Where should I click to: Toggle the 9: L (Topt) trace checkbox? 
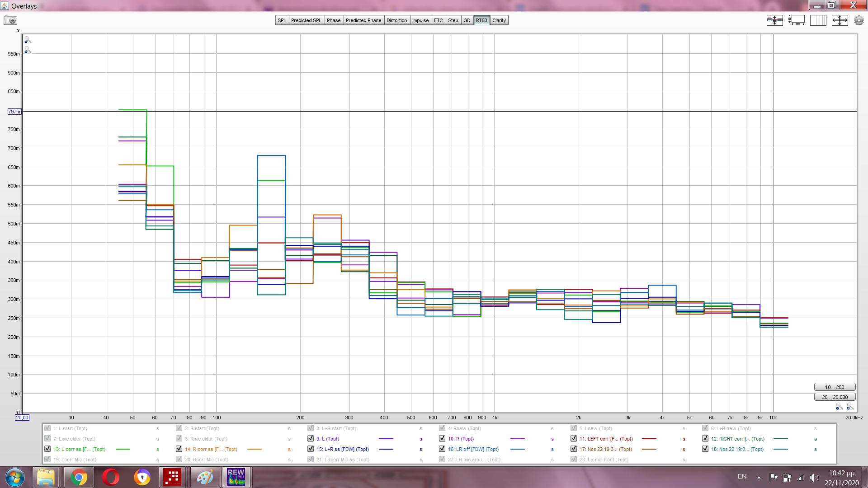311,439
